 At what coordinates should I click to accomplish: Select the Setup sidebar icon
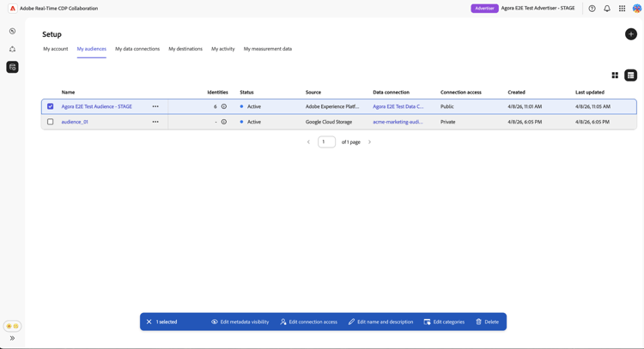click(12, 67)
